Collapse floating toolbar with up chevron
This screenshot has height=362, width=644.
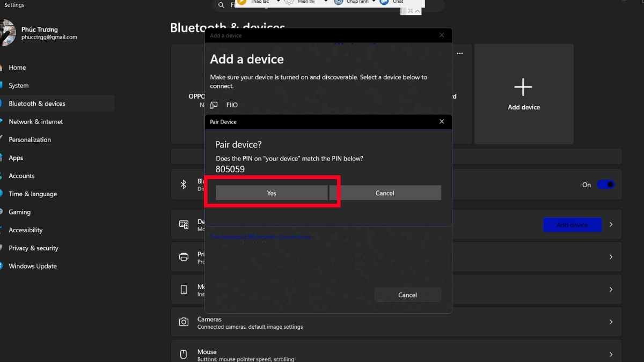coord(418,11)
